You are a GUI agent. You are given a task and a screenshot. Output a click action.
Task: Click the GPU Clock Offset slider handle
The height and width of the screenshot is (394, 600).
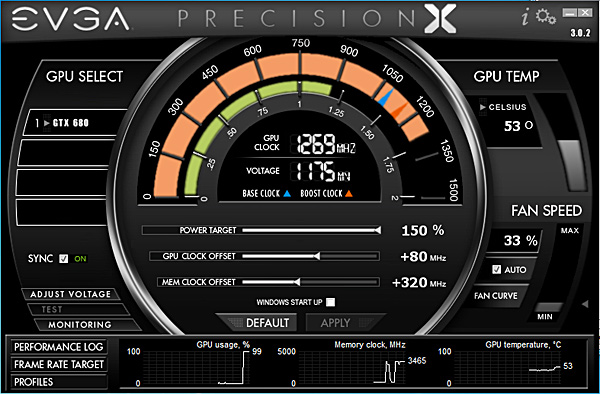coord(317,256)
